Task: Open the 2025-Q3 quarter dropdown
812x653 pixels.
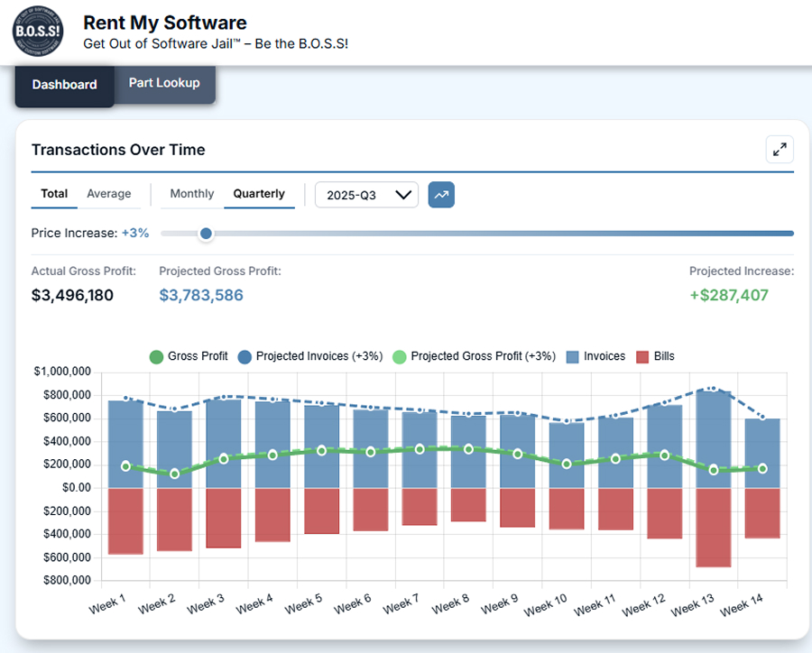Action: coord(366,194)
